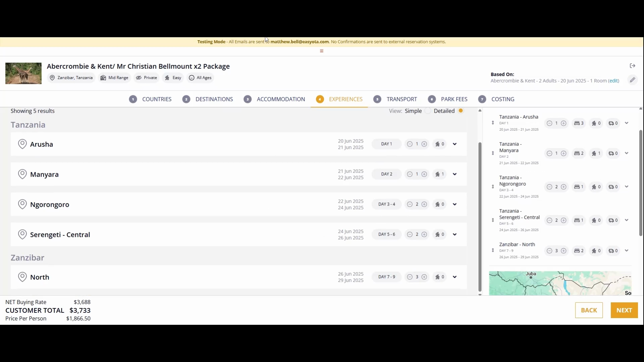Go to the Accommodation step
This screenshot has height=362, width=644.
(x=274, y=99)
